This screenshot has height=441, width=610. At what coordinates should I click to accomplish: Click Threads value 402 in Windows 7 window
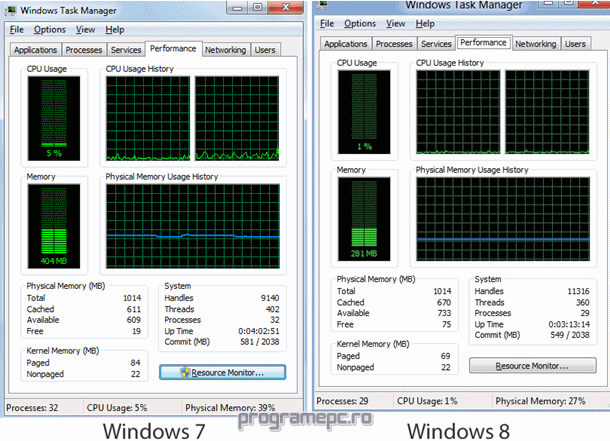272,310
